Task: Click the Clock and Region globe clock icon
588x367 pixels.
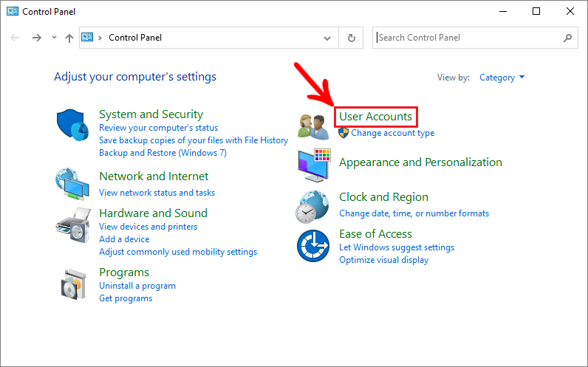Action: pyautogui.click(x=312, y=207)
